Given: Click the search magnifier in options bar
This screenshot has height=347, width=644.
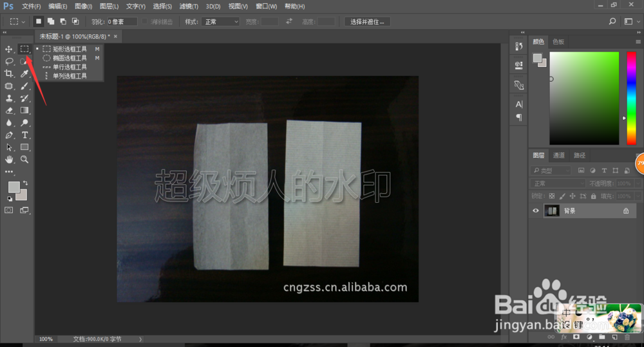Looking at the screenshot, I should point(612,21).
